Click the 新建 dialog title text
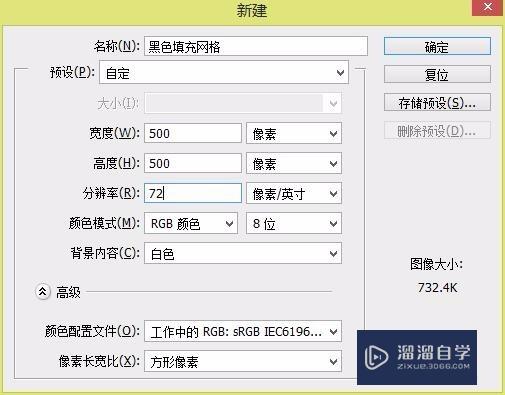 click(252, 10)
